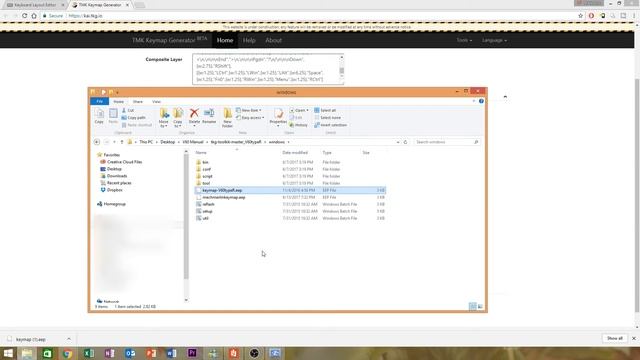Expand the Easy access dropdown
640x360 pixels.
[x=250, y=118]
